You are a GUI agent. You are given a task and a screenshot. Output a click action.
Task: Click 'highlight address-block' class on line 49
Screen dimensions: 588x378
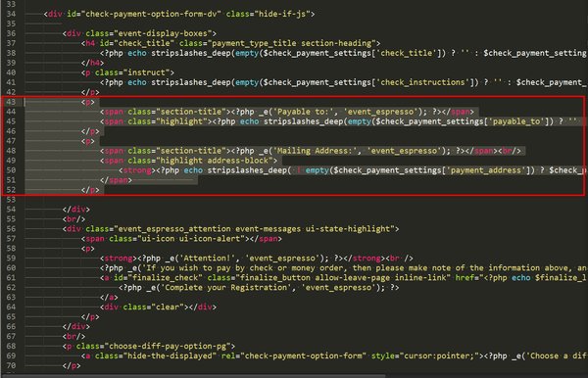tap(215, 161)
